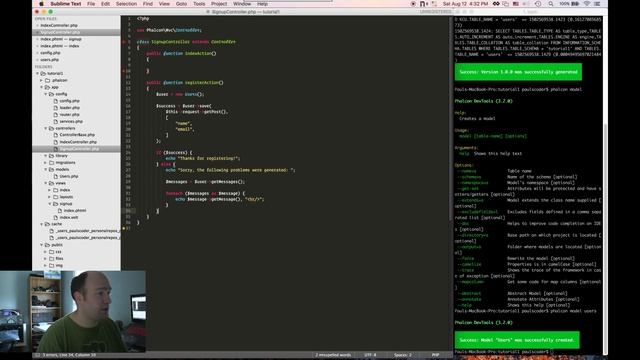The image size is (640, 360).
Task: Close IndexController.php in the Open Files list
Action: click(37, 25)
